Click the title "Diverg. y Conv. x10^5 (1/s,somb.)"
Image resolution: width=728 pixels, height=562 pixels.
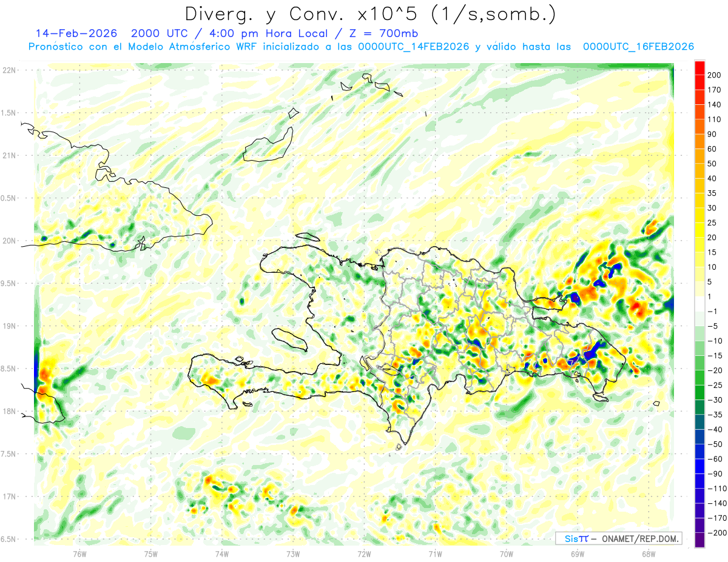click(370, 14)
